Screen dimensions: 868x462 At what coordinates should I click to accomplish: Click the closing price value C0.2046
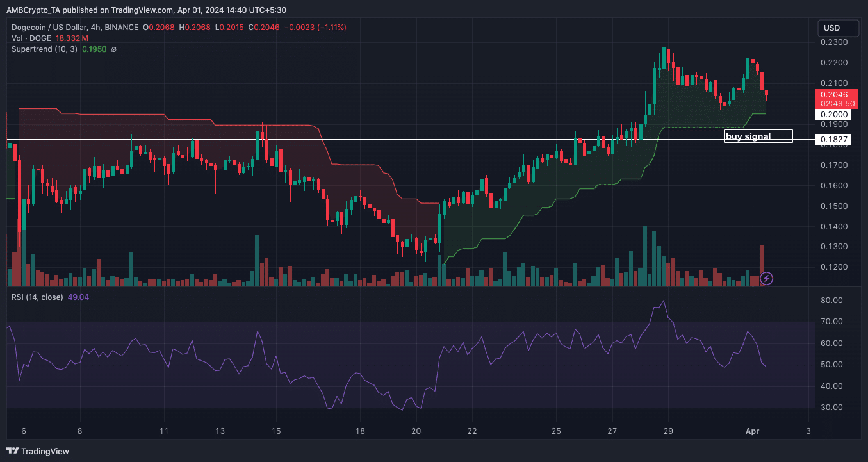265,28
